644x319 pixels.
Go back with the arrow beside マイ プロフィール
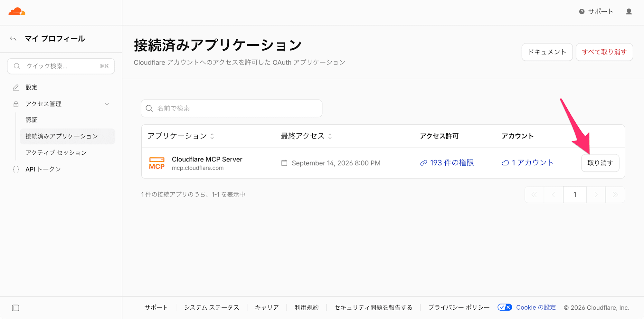click(x=13, y=39)
